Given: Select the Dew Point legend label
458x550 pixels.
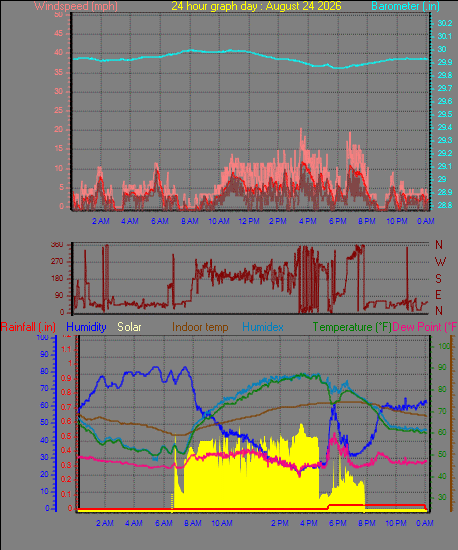Looking at the screenshot, I should (425, 327).
